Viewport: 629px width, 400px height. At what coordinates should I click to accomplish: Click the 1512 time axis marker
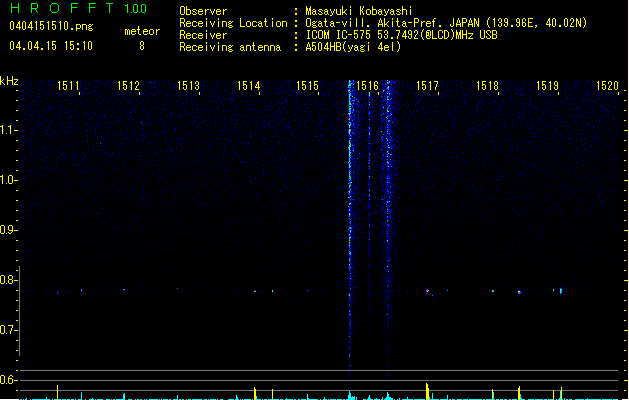click(128, 86)
